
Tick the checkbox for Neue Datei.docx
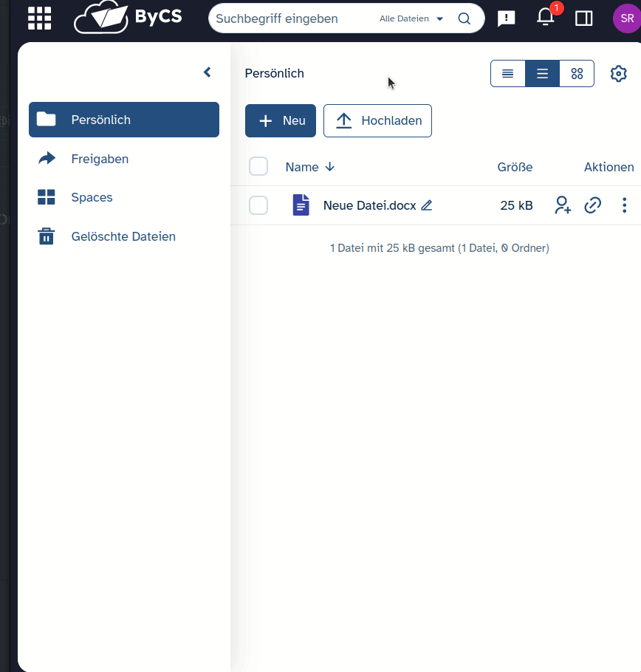(258, 205)
